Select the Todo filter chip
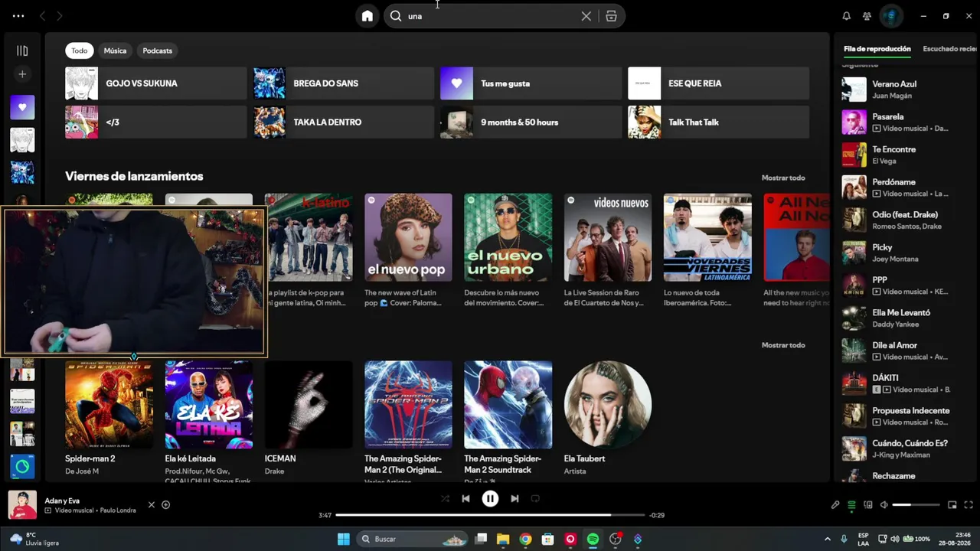Screen dimensions: 980x551 80,51
